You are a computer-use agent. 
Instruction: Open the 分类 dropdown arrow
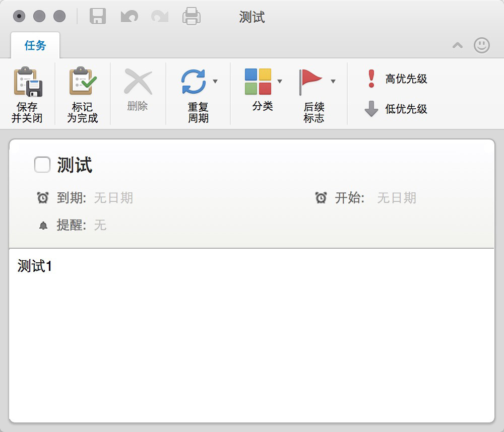pos(280,81)
